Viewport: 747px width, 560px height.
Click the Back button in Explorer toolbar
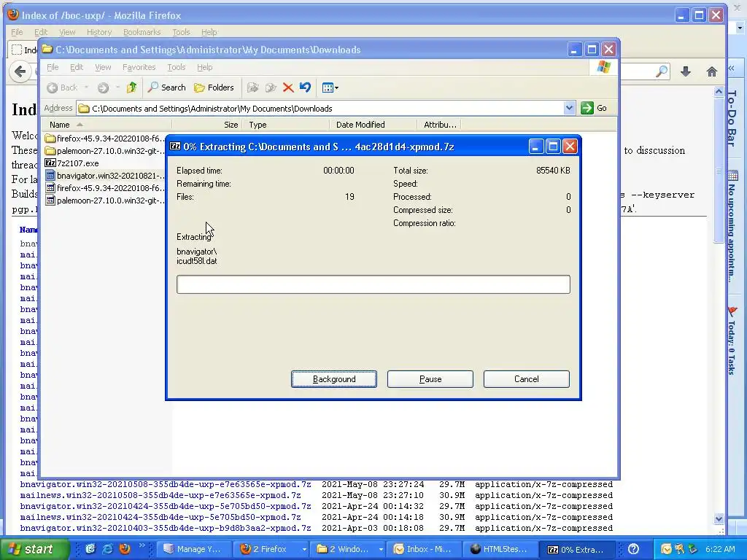tap(63, 87)
